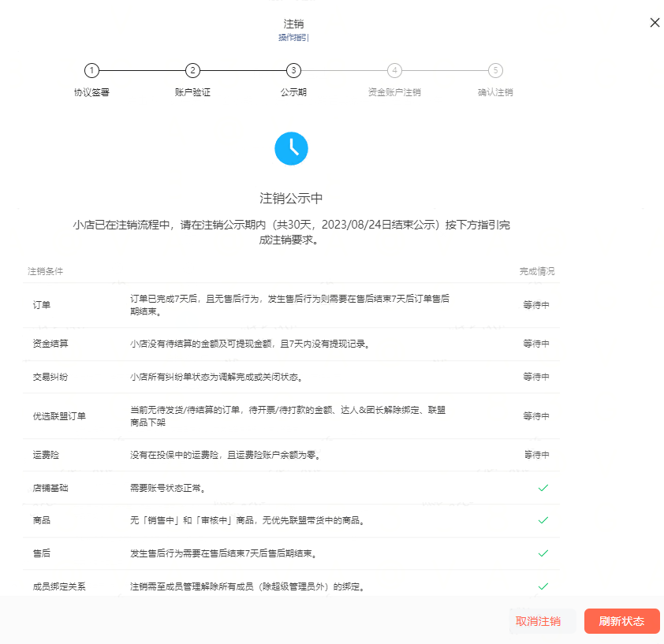Click the progress line between steps 2 and 3
Viewport: 664px width, 644px height.
(243, 70)
